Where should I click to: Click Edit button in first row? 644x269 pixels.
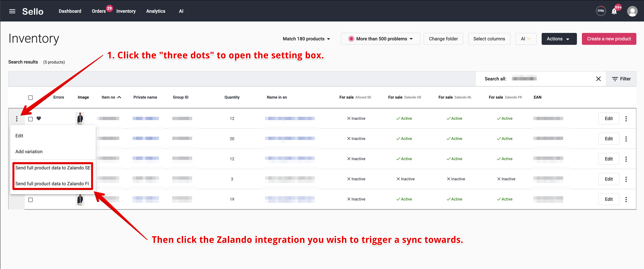point(609,119)
